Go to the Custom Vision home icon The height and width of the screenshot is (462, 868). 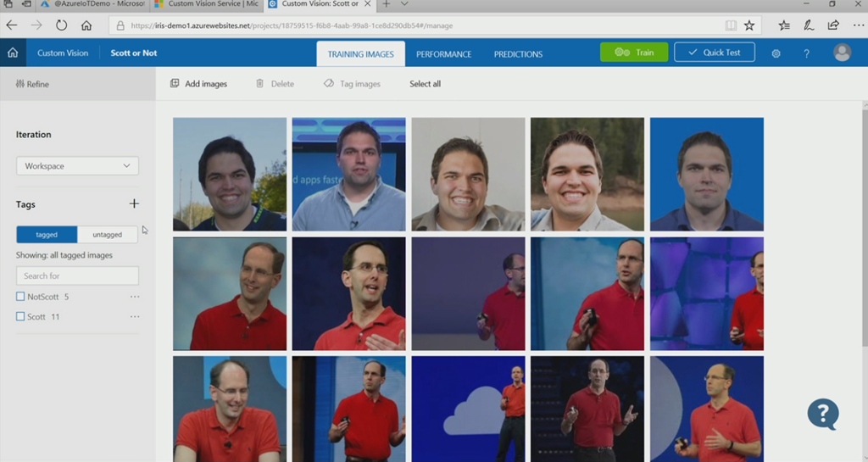point(13,53)
